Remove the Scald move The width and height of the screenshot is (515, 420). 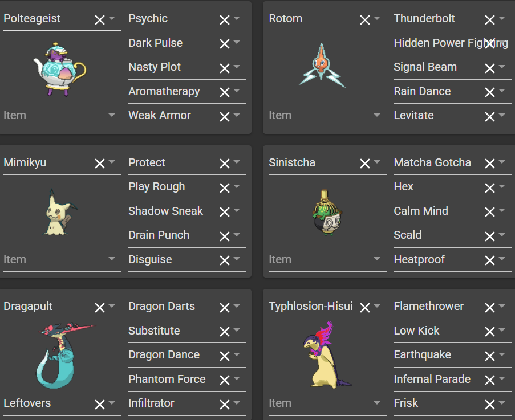[x=490, y=236]
